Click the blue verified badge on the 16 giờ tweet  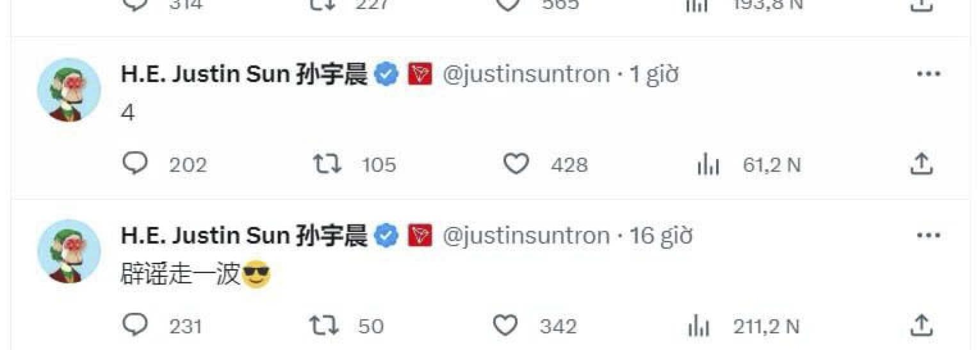pyautogui.click(x=386, y=236)
